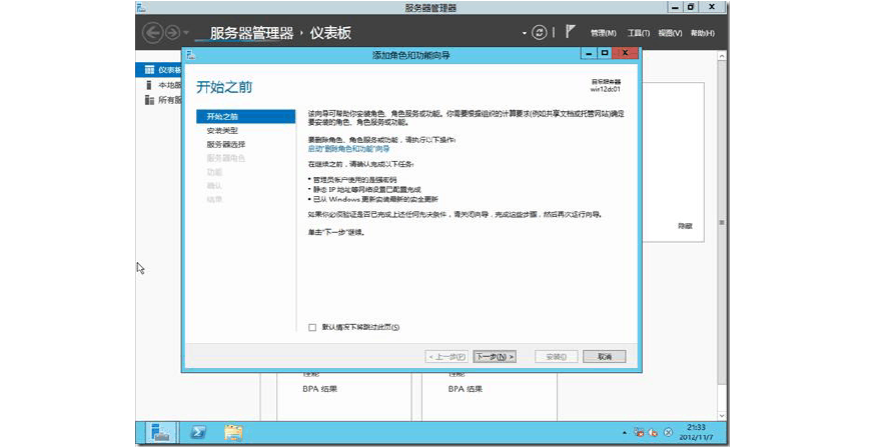Open the 工具(T) menu
893x447 pixels.
[638, 33]
